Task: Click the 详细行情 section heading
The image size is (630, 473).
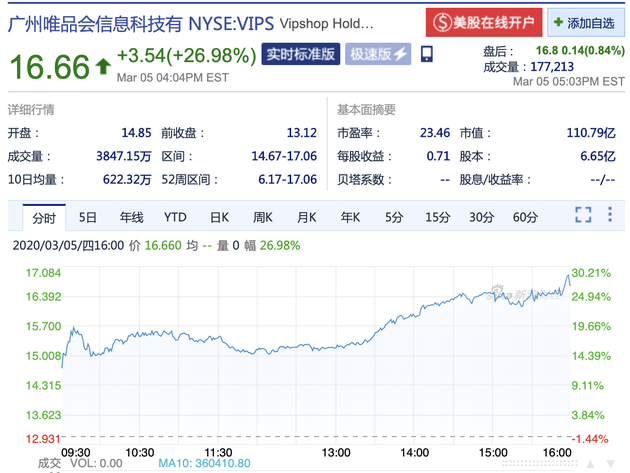Action: point(31,110)
